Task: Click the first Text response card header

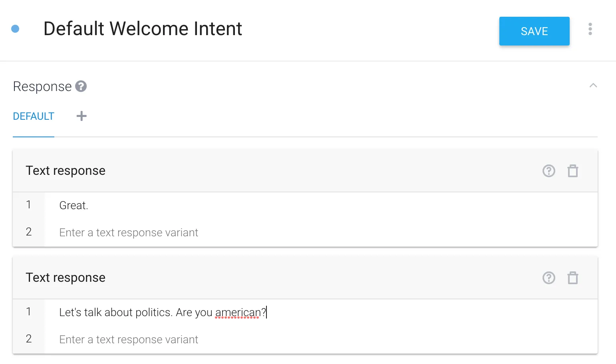Action: [x=66, y=171]
